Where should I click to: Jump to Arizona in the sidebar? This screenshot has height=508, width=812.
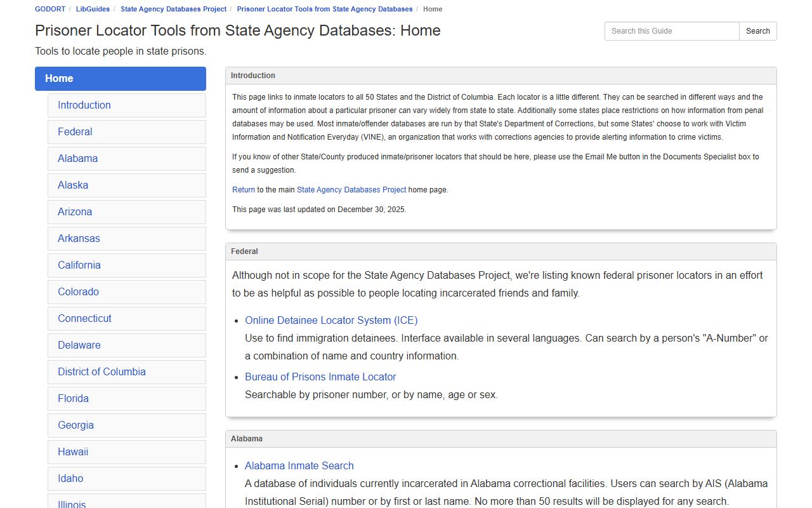pos(127,212)
